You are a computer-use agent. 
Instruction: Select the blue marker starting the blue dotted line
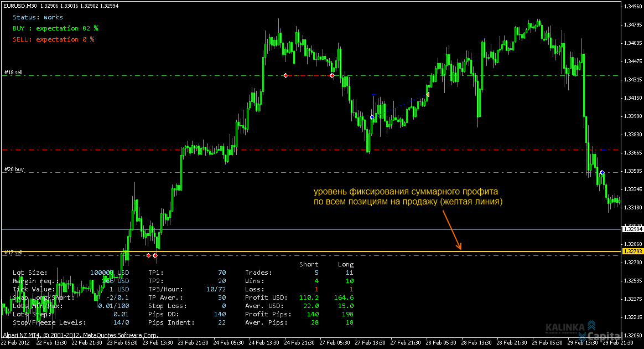point(372,117)
